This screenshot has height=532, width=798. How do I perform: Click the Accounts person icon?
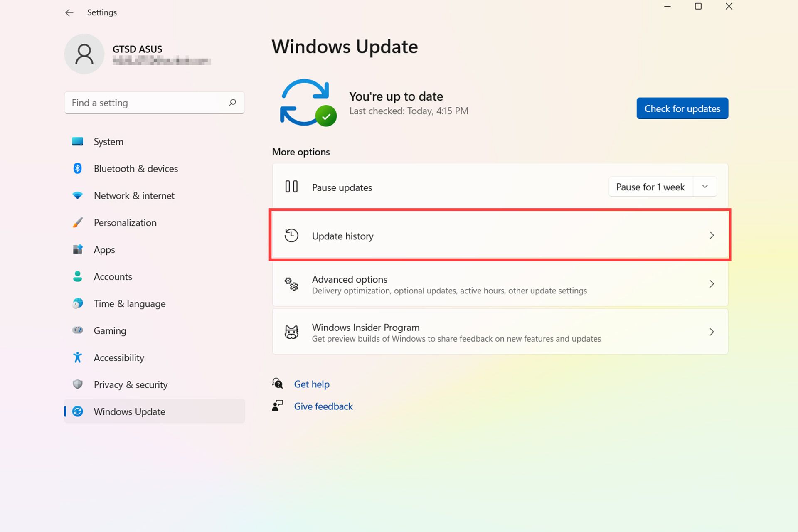coord(77,276)
